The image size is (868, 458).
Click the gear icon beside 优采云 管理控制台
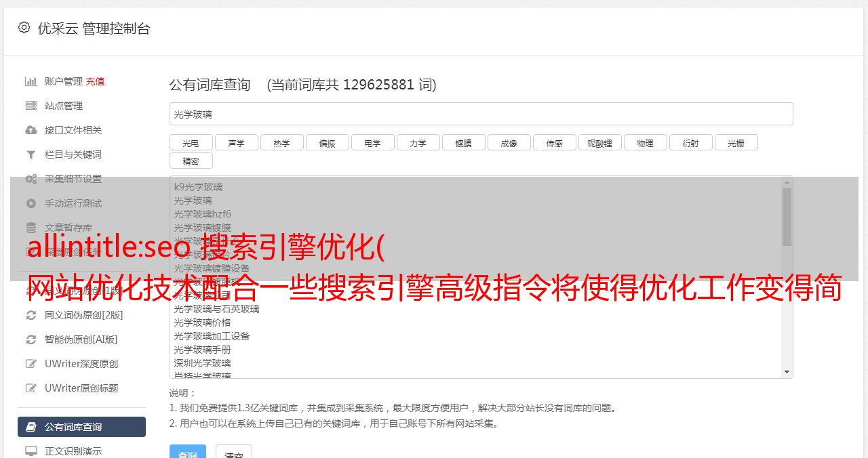24,28
